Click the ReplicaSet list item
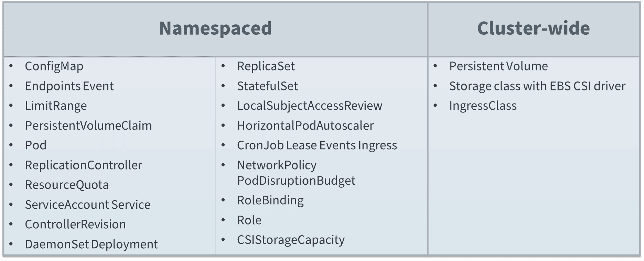This screenshot has width=644, height=261. point(266,66)
